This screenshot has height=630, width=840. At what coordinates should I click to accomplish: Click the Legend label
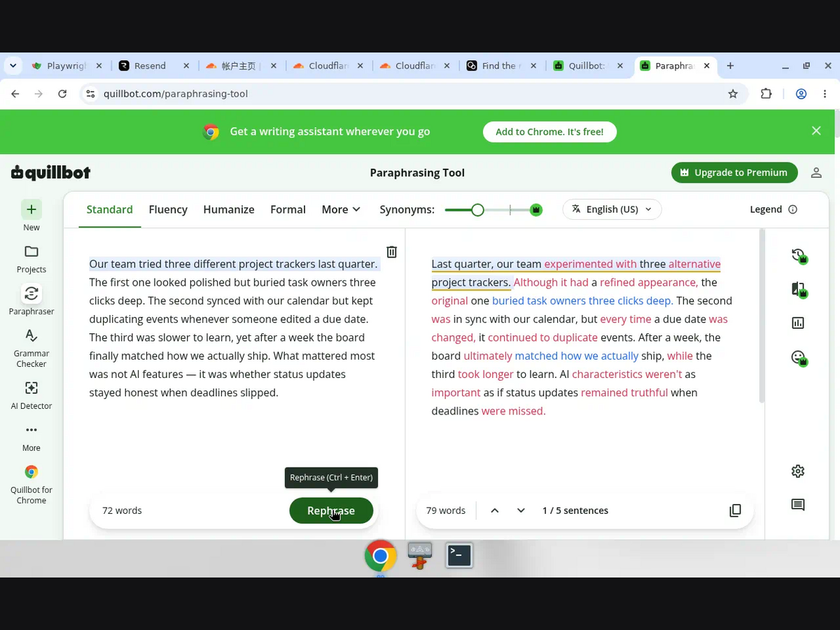point(766,209)
